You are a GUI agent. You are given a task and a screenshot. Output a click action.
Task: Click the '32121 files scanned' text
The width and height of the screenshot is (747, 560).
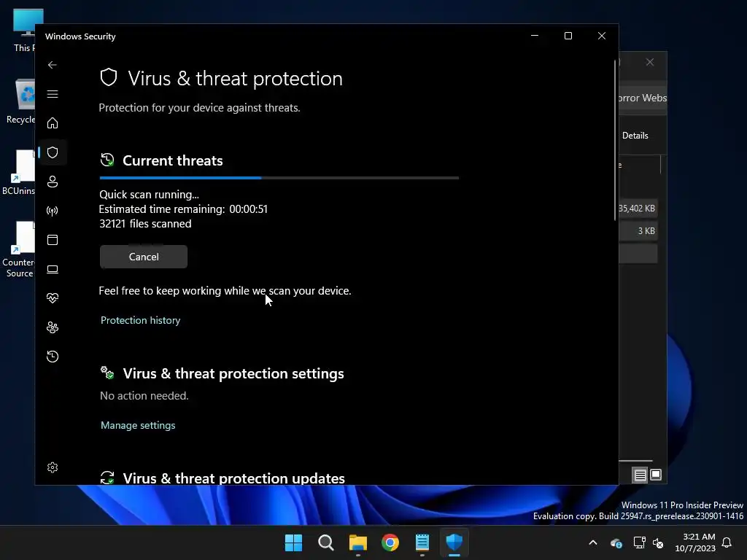pos(145,224)
